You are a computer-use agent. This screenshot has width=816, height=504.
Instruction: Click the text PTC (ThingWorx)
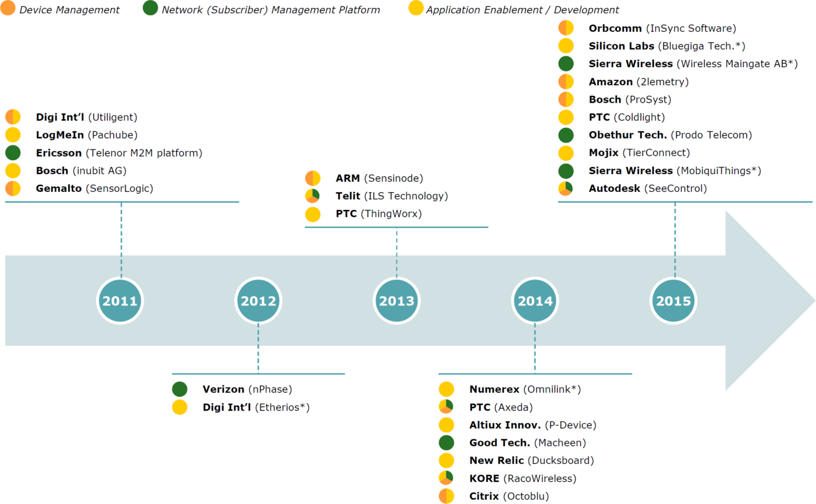tap(379, 214)
